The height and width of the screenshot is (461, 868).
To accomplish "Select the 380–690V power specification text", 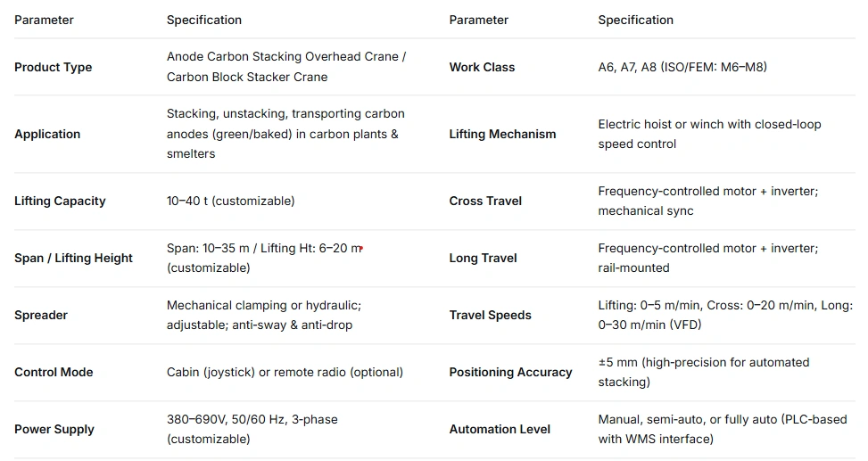I will (x=252, y=419).
